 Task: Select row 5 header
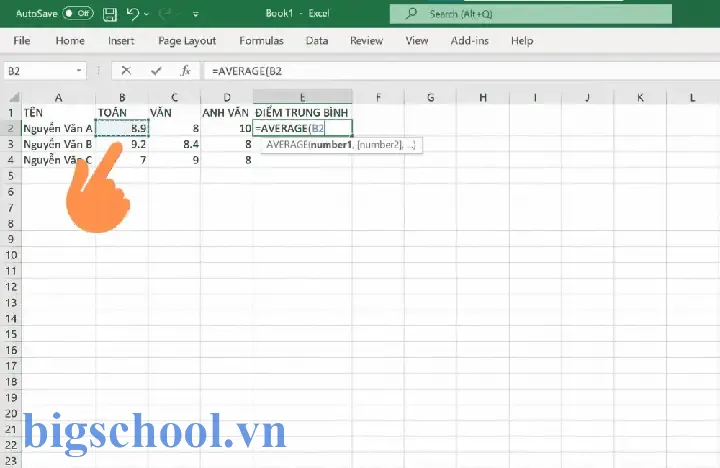11,176
